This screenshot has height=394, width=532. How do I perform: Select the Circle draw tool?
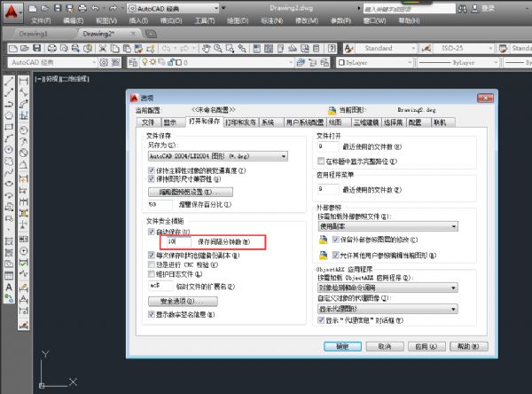coord(9,150)
